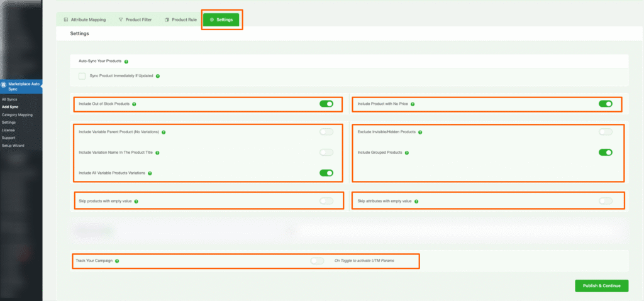Image resolution: width=644 pixels, height=301 pixels.
Task: Toggle Include Out of Stock Products switch
Action: click(x=326, y=104)
